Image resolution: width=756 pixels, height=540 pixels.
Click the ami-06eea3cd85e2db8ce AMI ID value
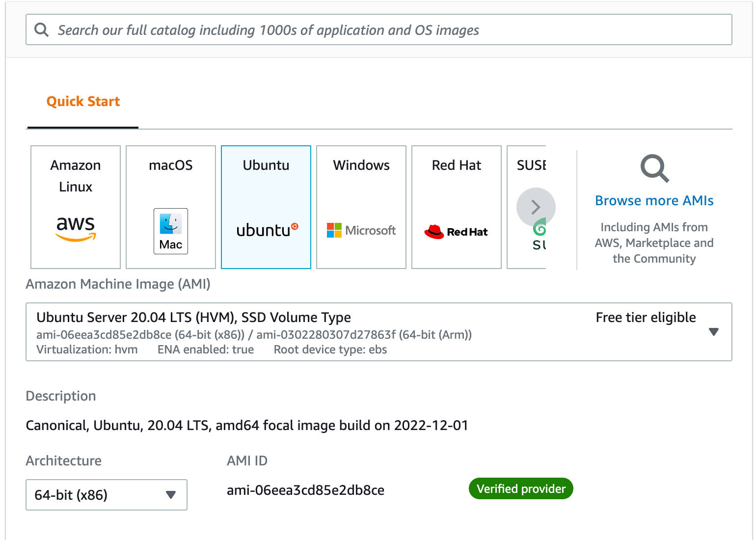[x=305, y=490]
